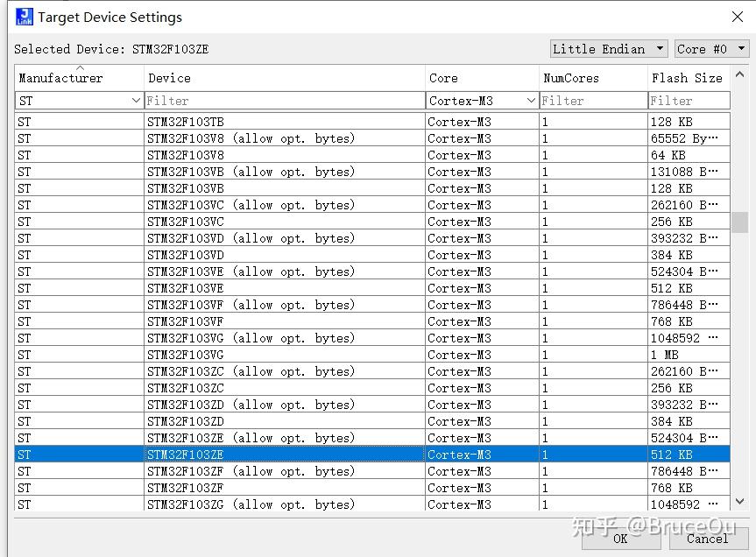
Task: Click the vertical scrollbar thumb
Action: pos(739,222)
